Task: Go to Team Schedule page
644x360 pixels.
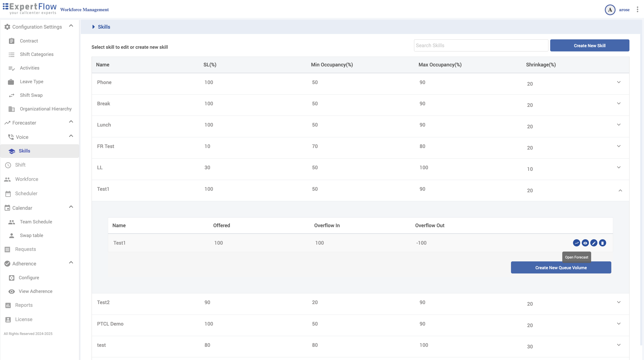Action: click(x=36, y=222)
